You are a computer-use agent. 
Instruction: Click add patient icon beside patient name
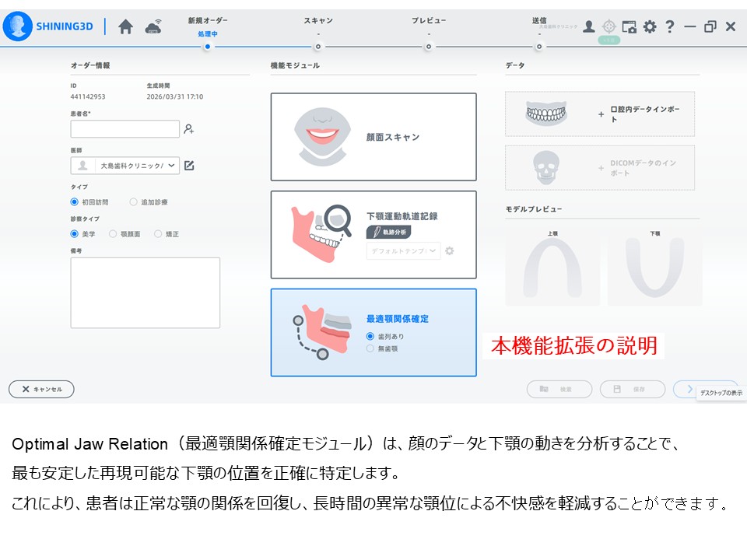[188, 129]
